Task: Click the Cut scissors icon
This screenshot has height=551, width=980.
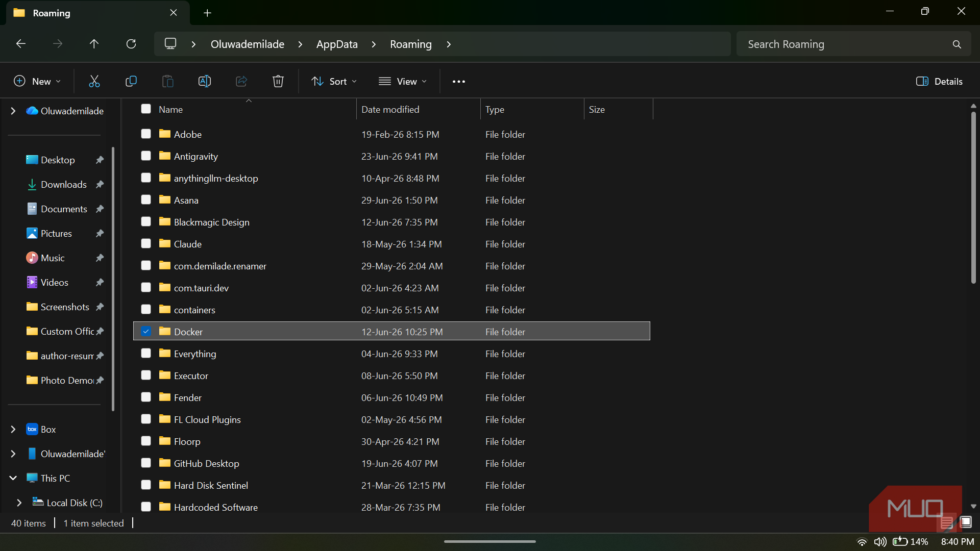Action: (94, 81)
